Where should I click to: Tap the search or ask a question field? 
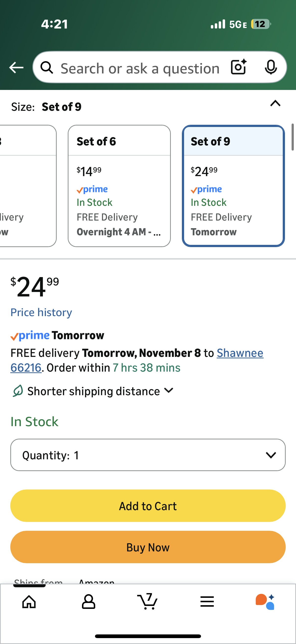pos(140,68)
